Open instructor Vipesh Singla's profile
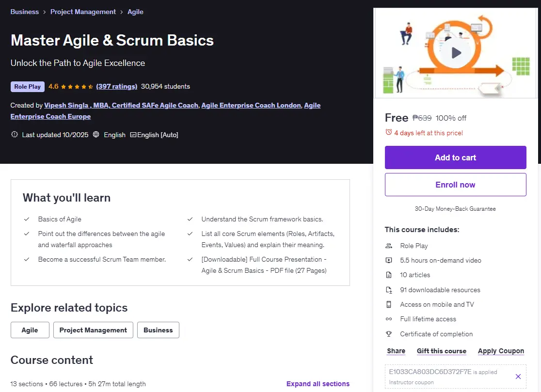Image resolution: width=541 pixels, height=392 pixels. coord(121,105)
